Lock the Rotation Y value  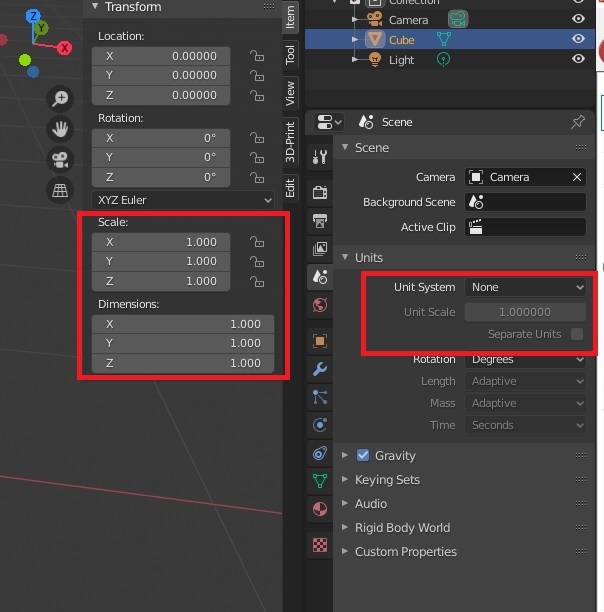click(257, 158)
